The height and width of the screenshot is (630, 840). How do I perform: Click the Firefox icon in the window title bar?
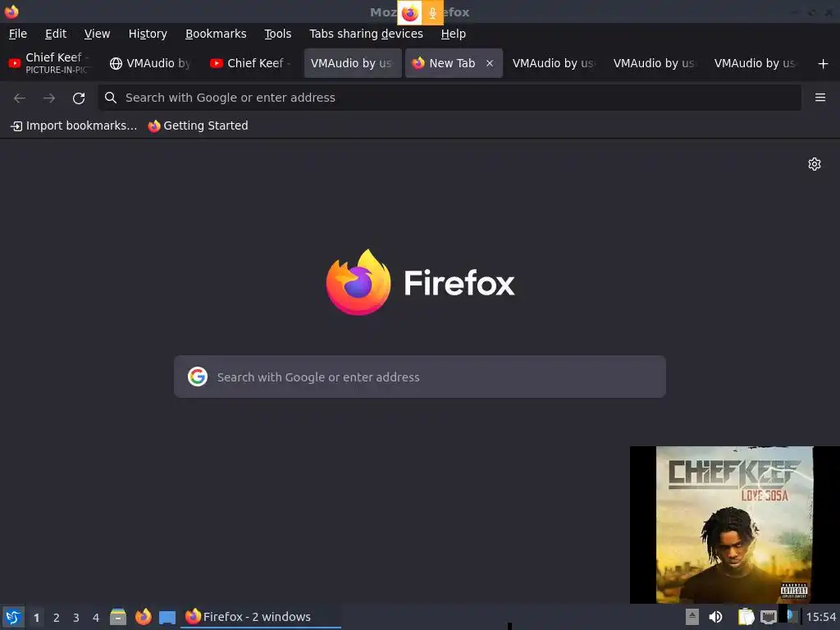click(11, 11)
